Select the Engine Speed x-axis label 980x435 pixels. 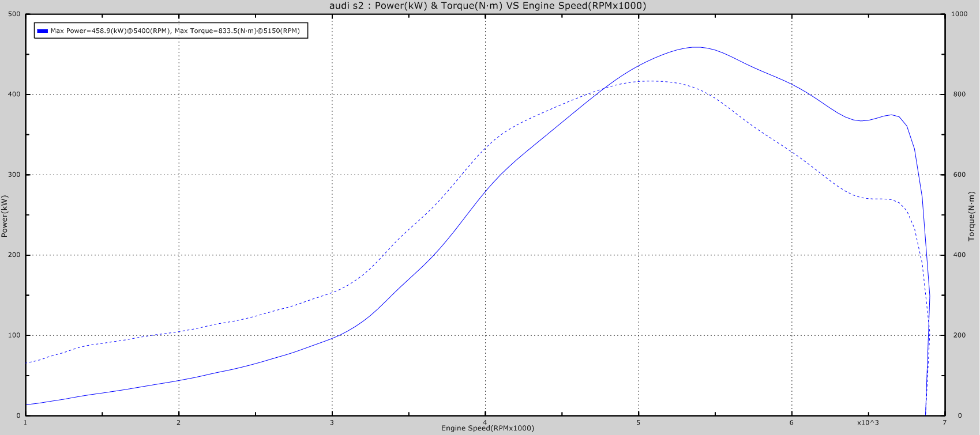pos(487,428)
